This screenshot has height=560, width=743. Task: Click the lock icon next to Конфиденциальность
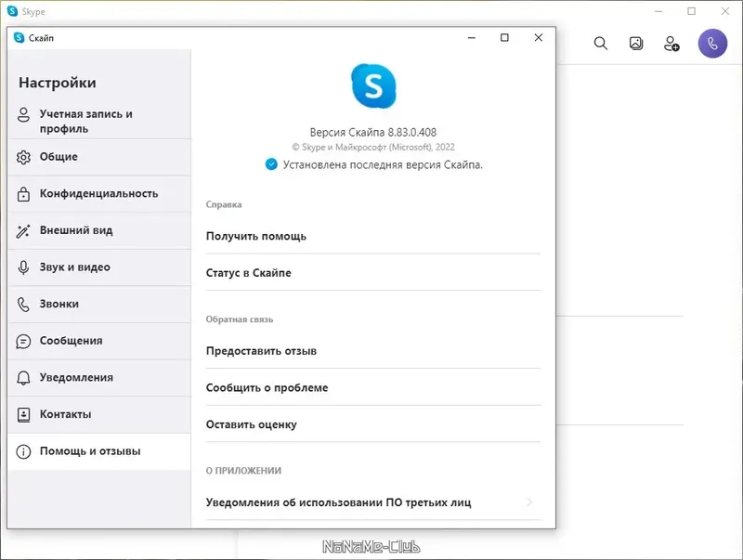(23, 194)
